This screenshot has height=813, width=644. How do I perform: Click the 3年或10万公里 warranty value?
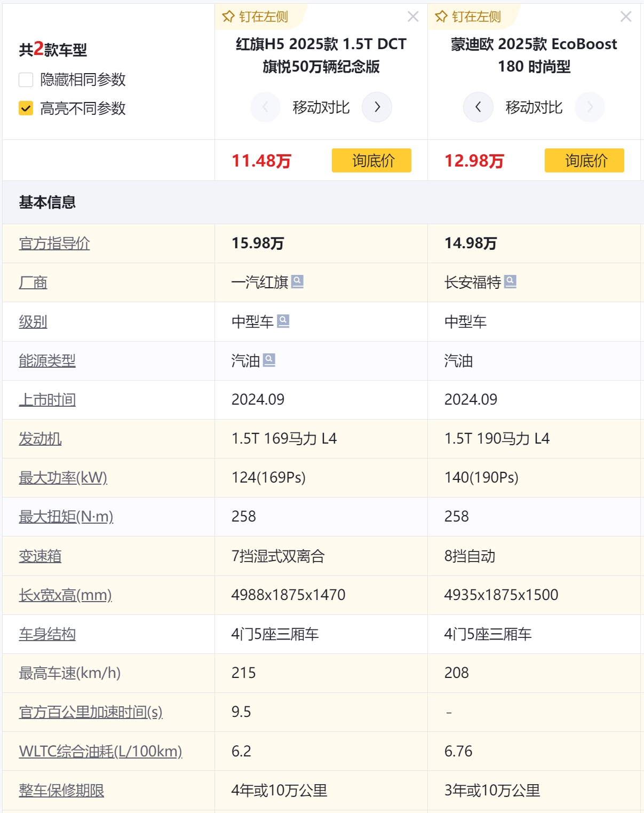tap(492, 791)
